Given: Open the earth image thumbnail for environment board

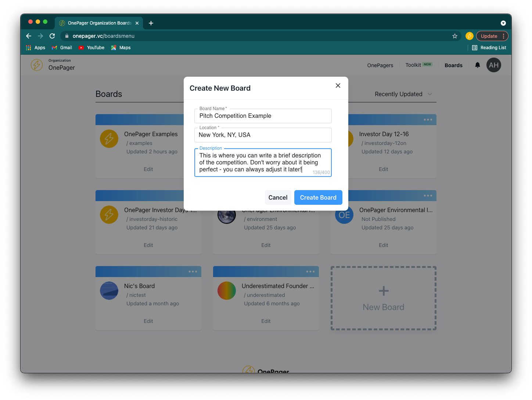Looking at the screenshot, I should pyautogui.click(x=227, y=217).
